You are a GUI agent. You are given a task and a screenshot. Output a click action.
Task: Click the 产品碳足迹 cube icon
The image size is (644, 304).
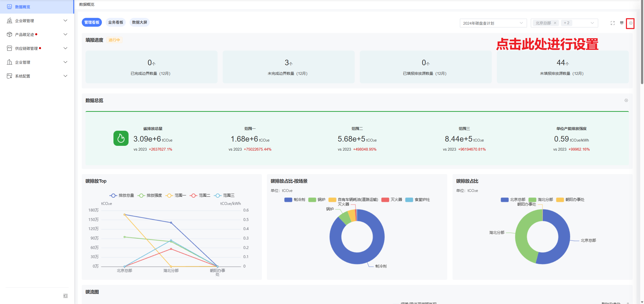10,35
